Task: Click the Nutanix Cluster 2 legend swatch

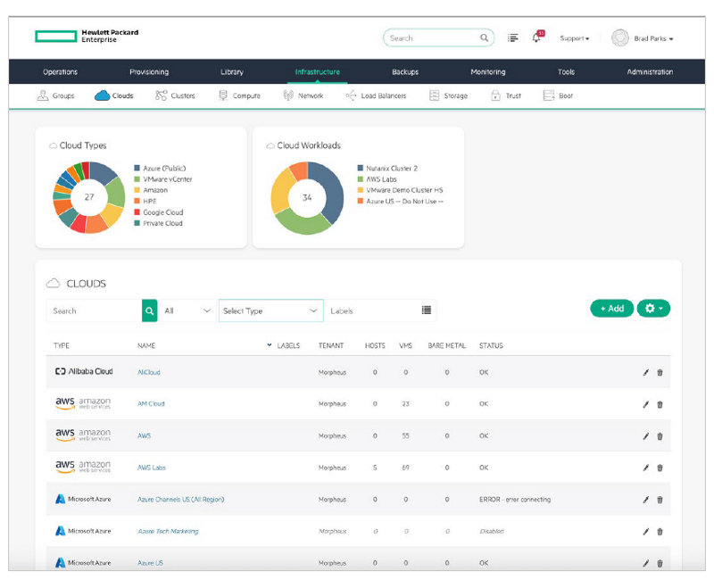Action: click(361, 168)
